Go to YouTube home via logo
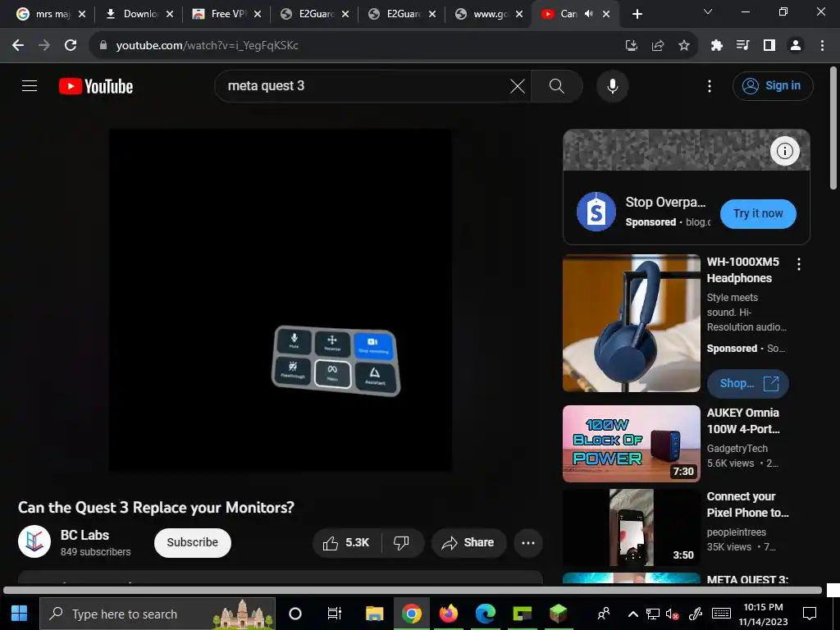 96,86
